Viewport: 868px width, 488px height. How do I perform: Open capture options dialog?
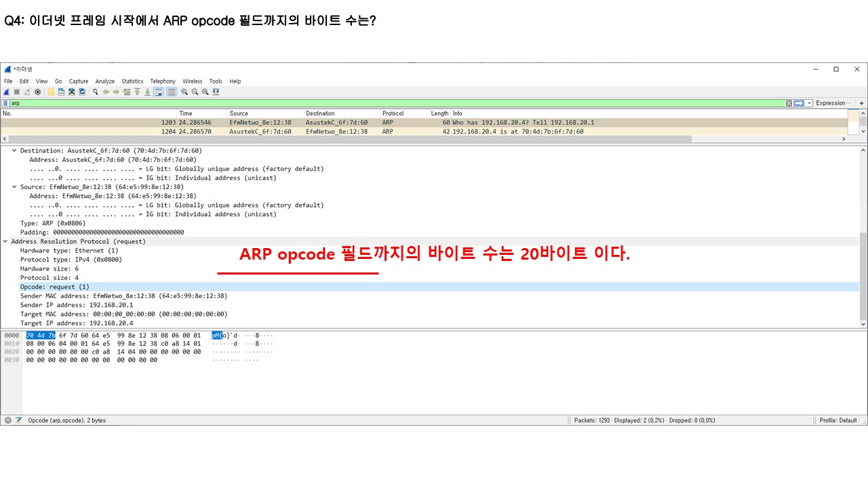coord(38,91)
